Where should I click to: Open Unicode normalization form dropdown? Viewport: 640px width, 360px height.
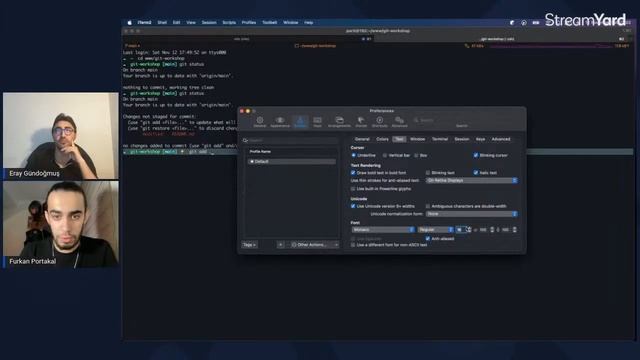click(471, 214)
